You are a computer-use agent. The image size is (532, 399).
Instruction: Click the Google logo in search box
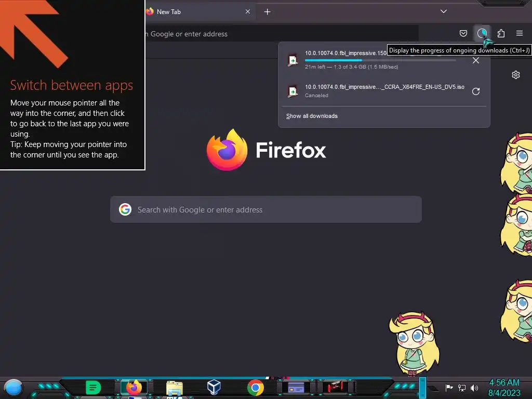tap(125, 210)
